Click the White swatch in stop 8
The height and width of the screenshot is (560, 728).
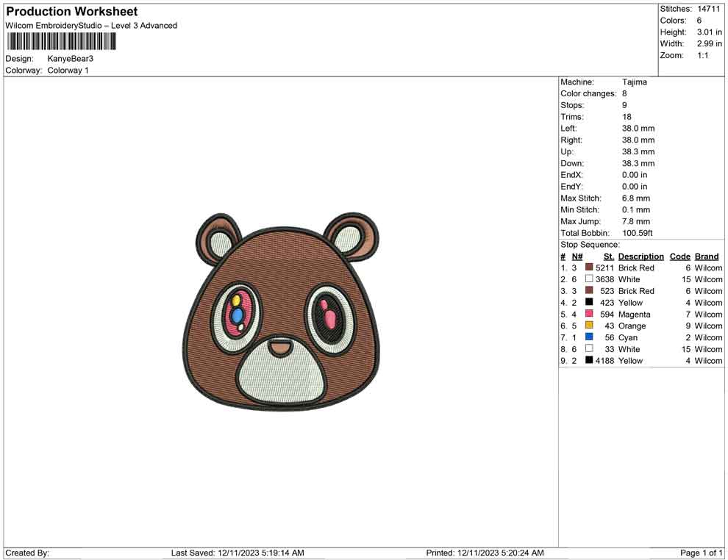coord(589,348)
